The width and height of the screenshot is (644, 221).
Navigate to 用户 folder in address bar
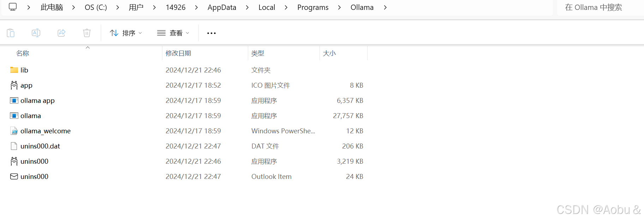coord(136,7)
